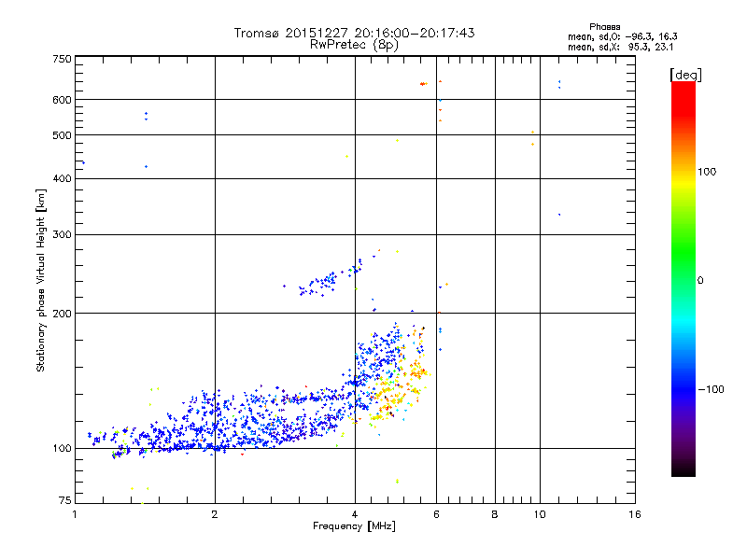Click the 'Phases' header label
The image size is (747, 560).
[x=604, y=27]
